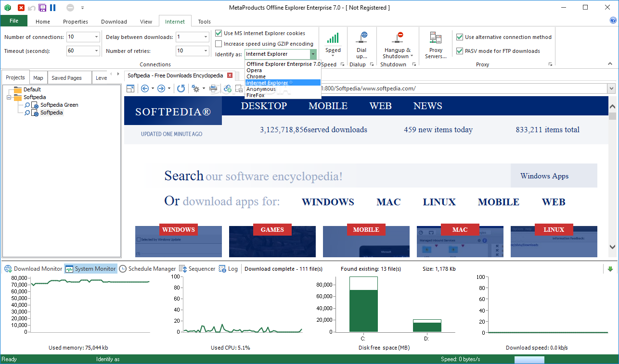619x364 pixels.
Task: Open the Dial up connection icon
Action: click(x=361, y=38)
